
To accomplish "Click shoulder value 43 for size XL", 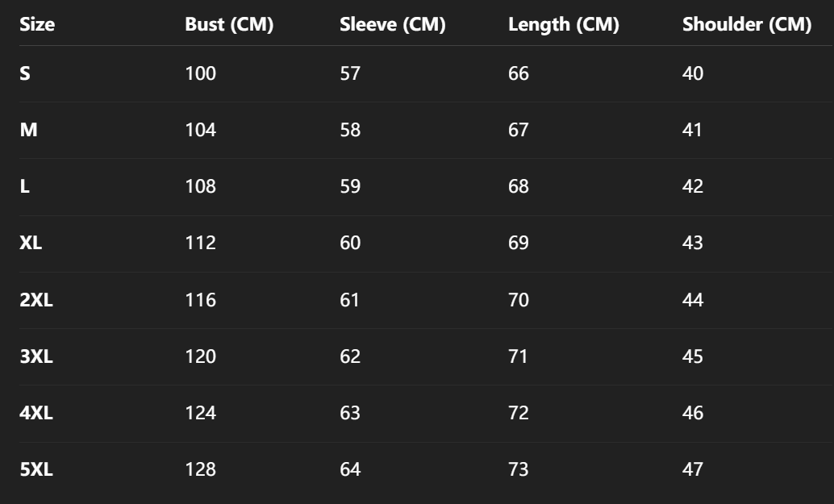I will pyautogui.click(x=693, y=243).
